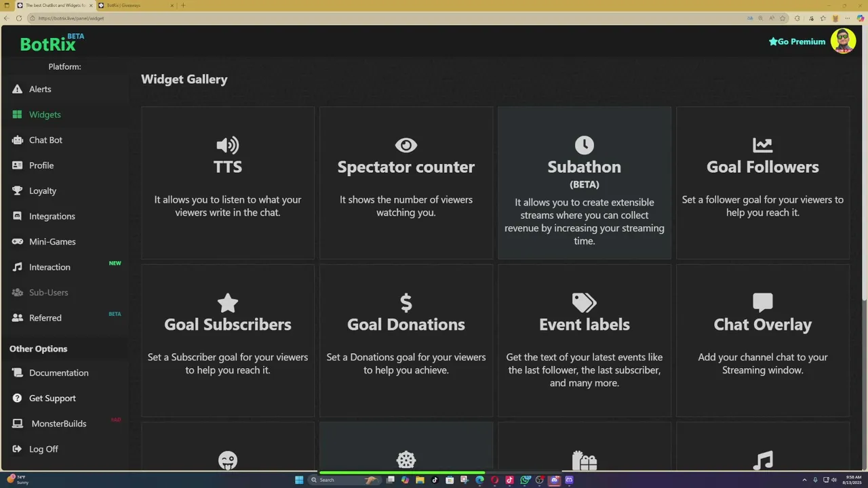Click the Other Options heading
Viewport: 868px width, 488px height.
pyautogui.click(x=38, y=348)
